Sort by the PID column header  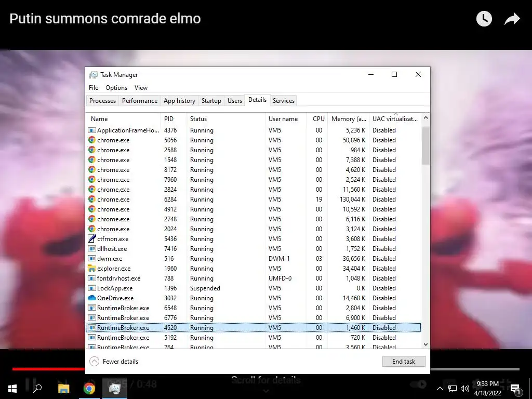174,119
